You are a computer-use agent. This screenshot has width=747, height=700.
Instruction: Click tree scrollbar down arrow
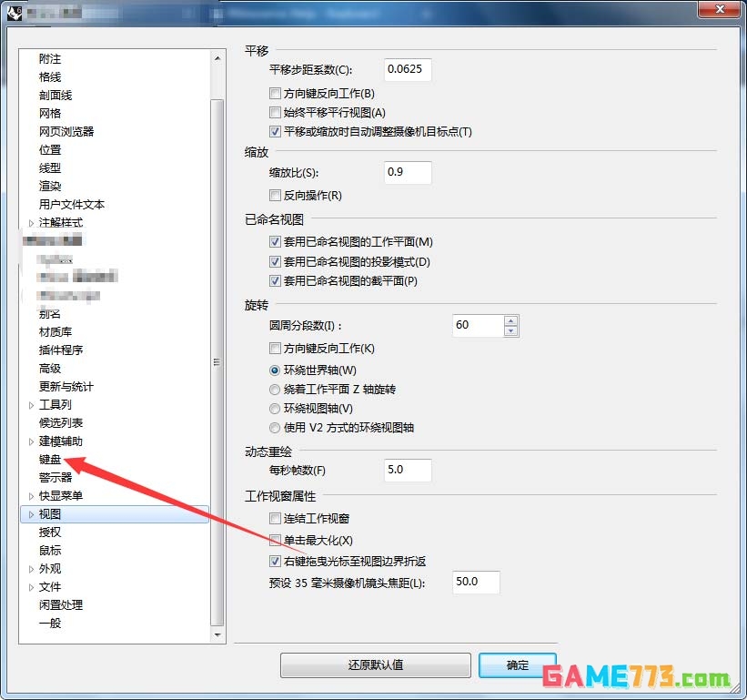pyautogui.click(x=217, y=634)
